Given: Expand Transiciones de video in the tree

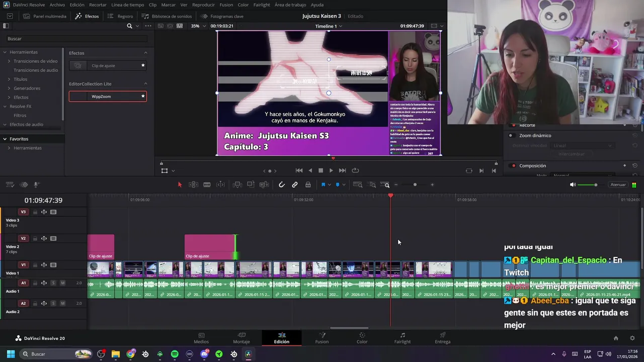Looking at the screenshot, I should pos(9,61).
